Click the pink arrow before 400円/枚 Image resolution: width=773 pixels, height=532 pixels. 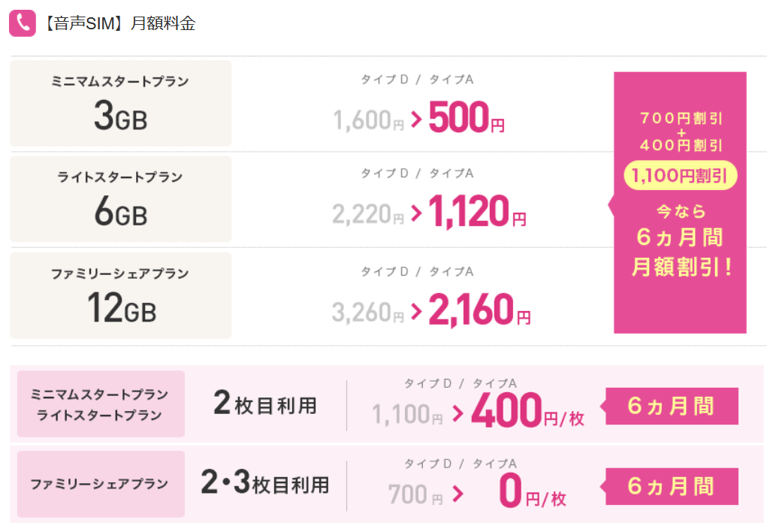tap(459, 413)
